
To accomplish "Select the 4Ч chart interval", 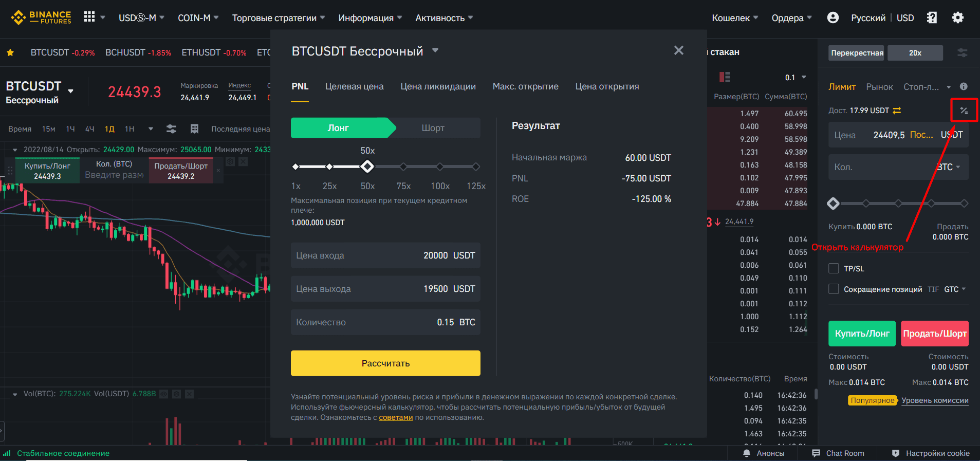I will [x=89, y=129].
